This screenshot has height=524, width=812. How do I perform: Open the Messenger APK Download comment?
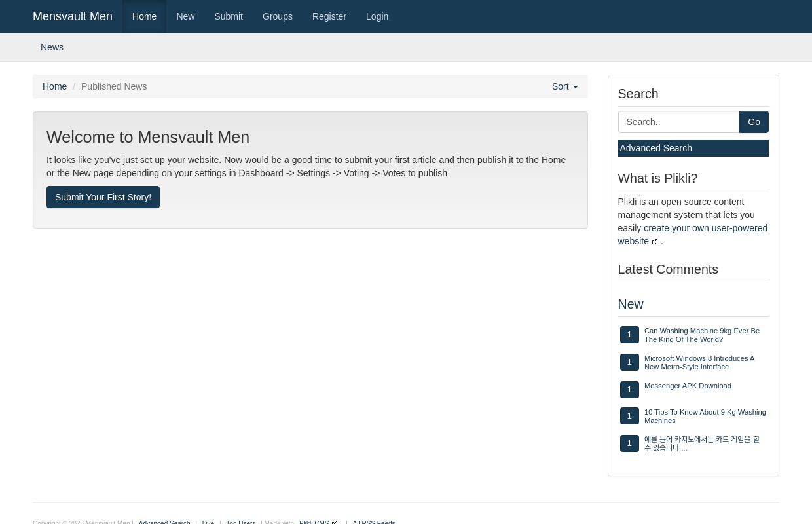[688, 386]
